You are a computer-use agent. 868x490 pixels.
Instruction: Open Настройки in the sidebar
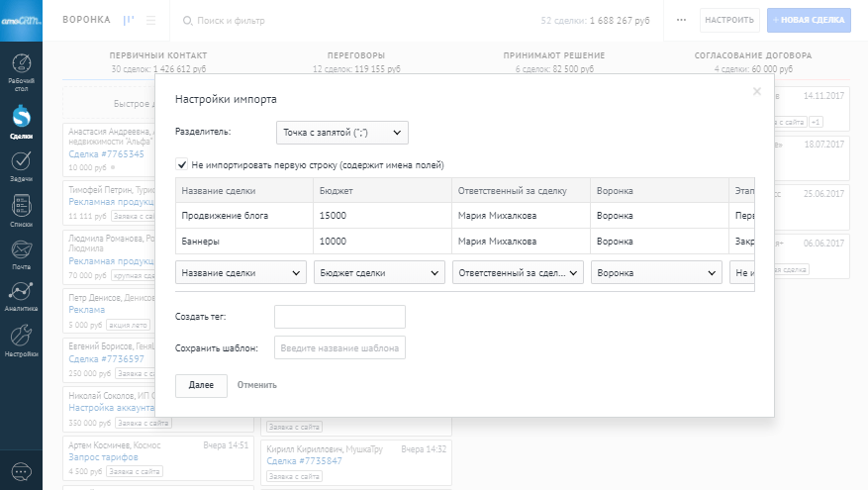[x=21, y=340]
